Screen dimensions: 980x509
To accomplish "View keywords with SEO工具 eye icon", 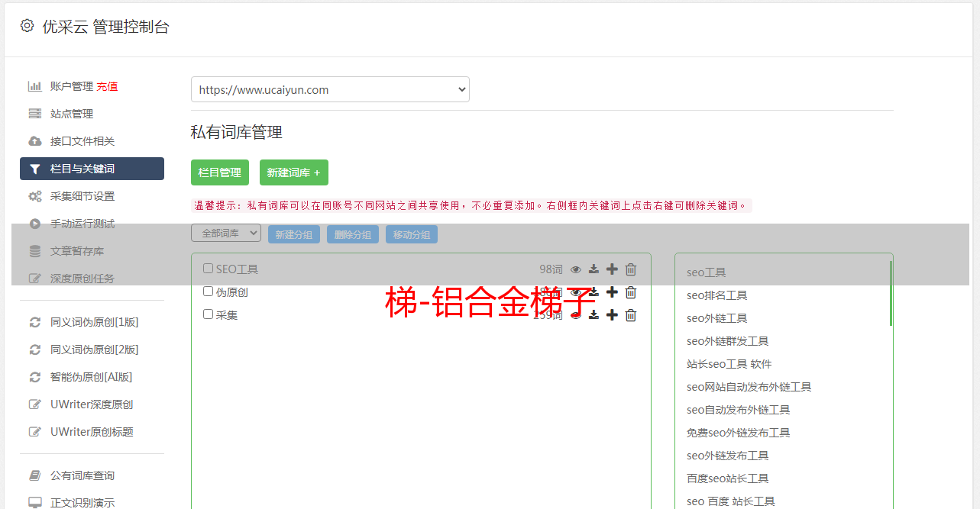I will (576, 269).
